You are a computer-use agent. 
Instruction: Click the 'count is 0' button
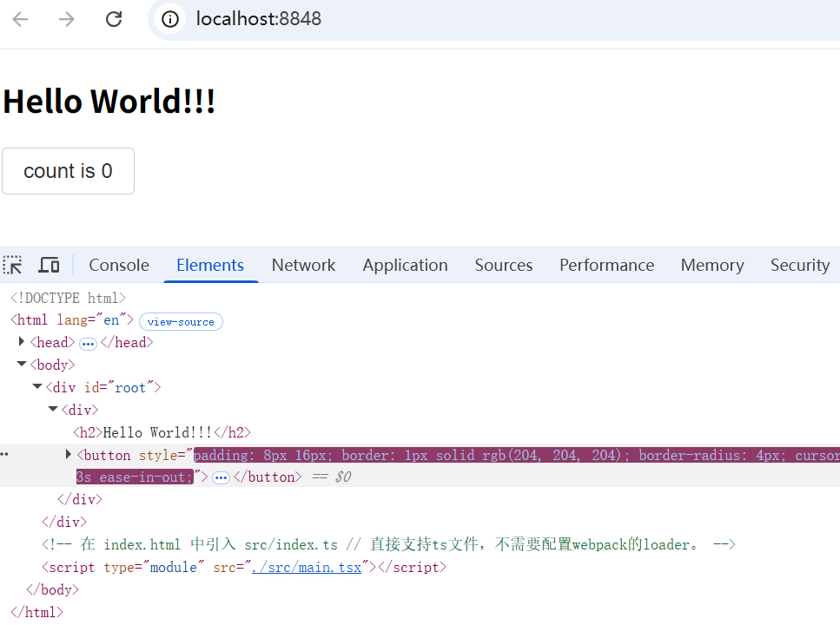[68, 171]
